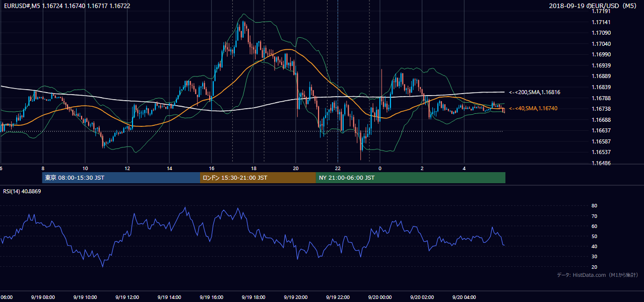The height and width of the screenshot is (302, 644).
Task: Click the 9/20 02:00 time label
Action: (x=422, y=297)
